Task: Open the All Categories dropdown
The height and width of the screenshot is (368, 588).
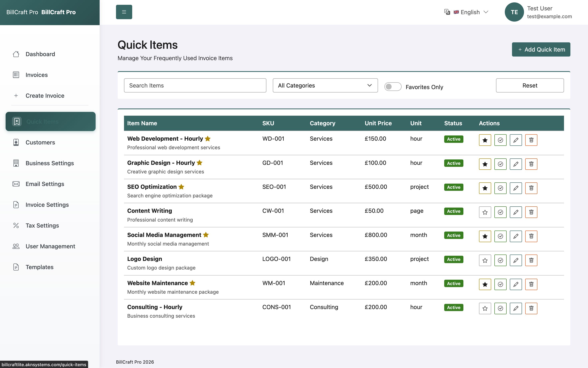Action: coord(325,86)
